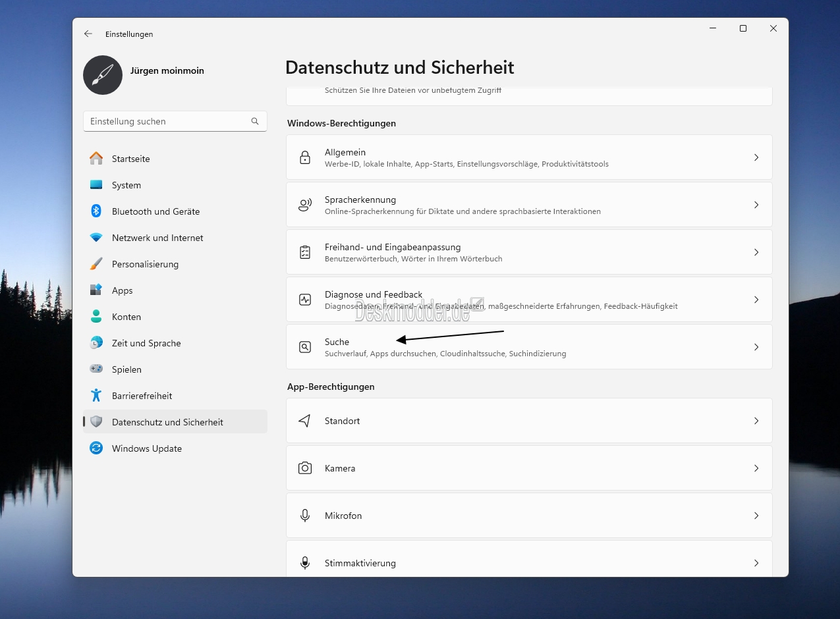
Task: Click the Stimmaktivierung row chevron
Action: click(x=756, y=563)
